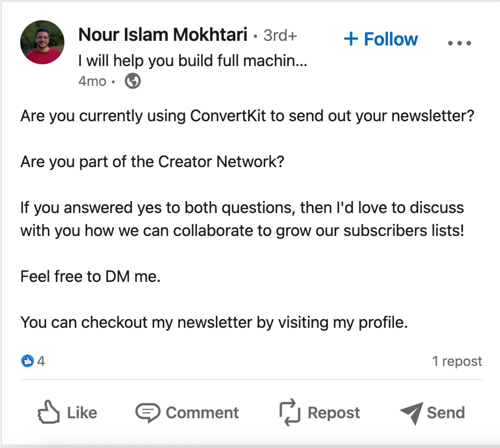Screen dimensions: 500x448
Task: Follow Nour Islam Mokhtari
Action: pos(391,39)
